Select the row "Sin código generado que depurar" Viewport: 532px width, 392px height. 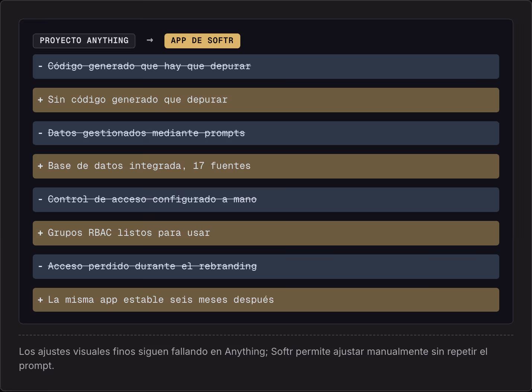pos(266,100)
